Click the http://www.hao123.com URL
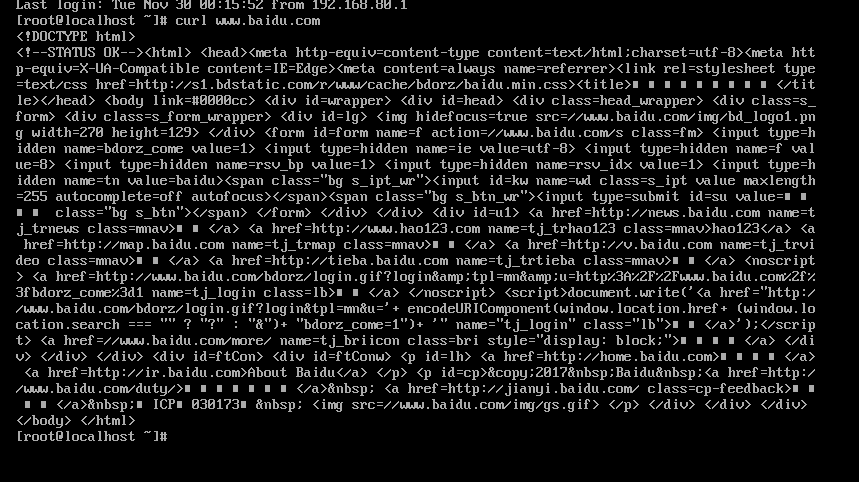 pos(395,228)
